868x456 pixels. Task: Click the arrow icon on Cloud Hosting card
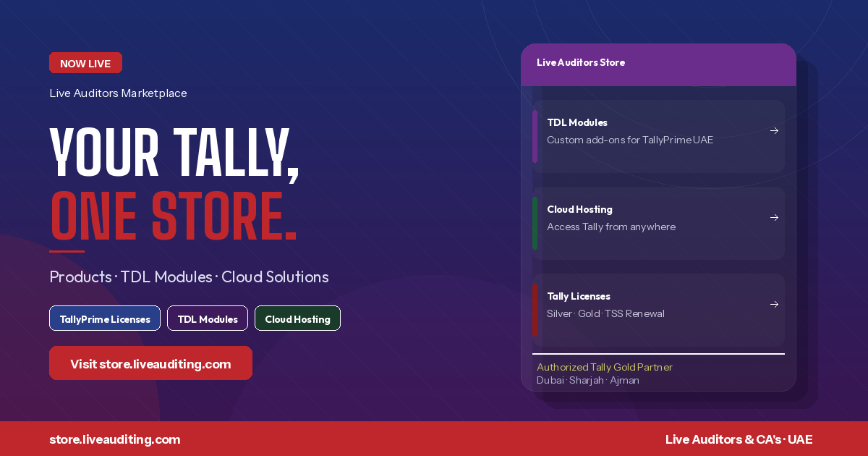(x=774, y=218)
